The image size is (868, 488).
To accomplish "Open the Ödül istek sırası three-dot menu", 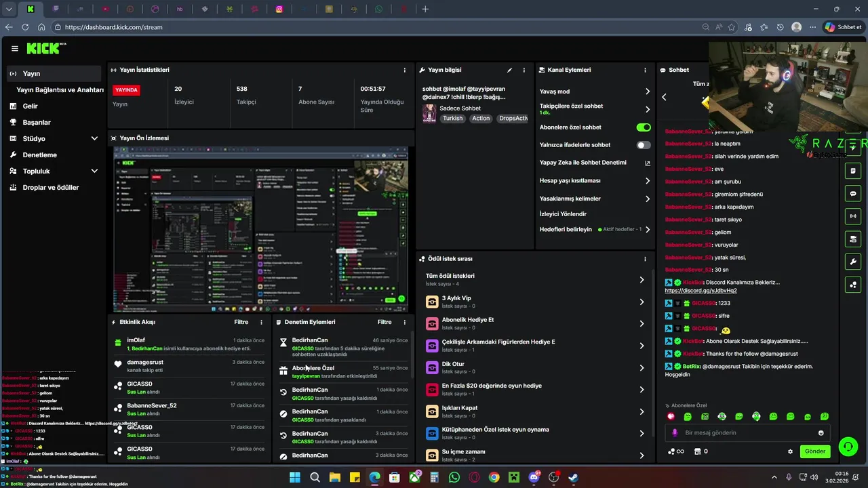I will tap(645, 259).
